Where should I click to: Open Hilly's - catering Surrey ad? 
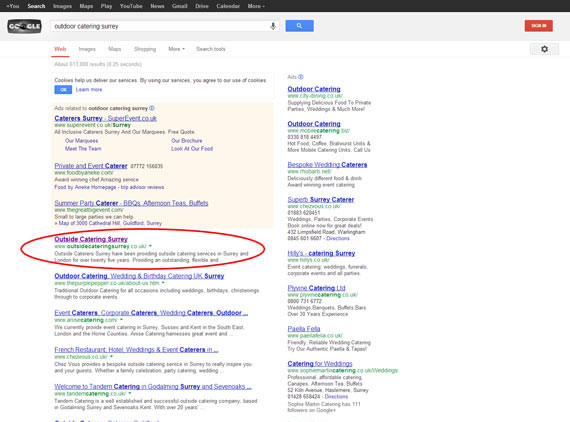tap(321, 253)
